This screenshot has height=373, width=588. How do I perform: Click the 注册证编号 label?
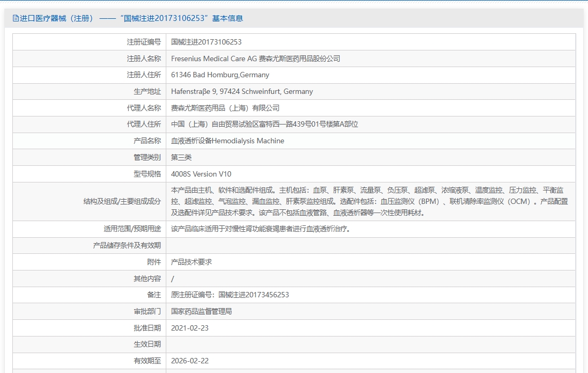click(144, 42)
